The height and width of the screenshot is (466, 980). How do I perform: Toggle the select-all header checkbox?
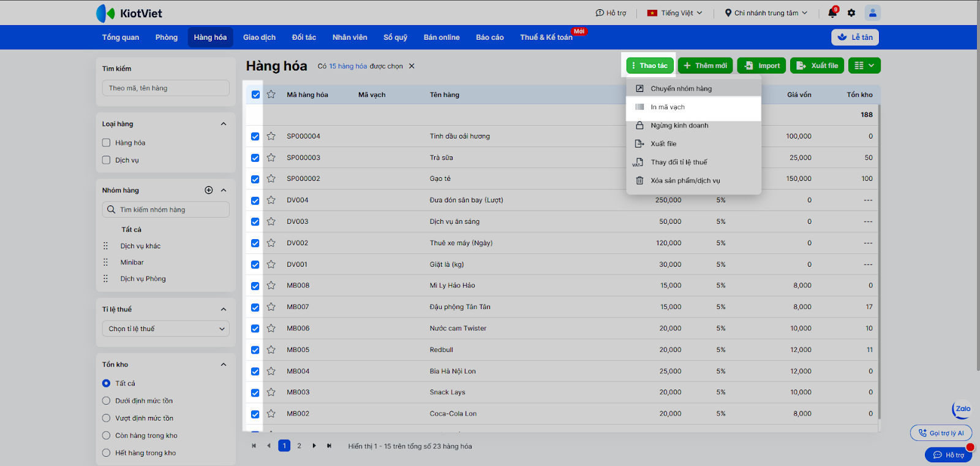[255, 94]
